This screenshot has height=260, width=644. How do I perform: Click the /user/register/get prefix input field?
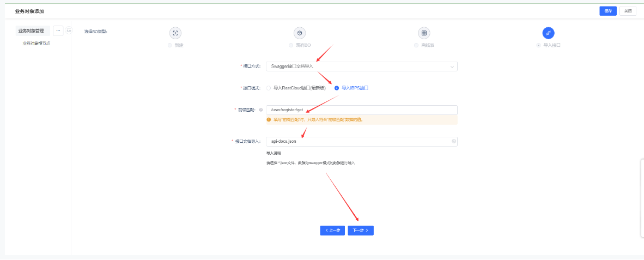pyautogui.click(x=362, y=110)
